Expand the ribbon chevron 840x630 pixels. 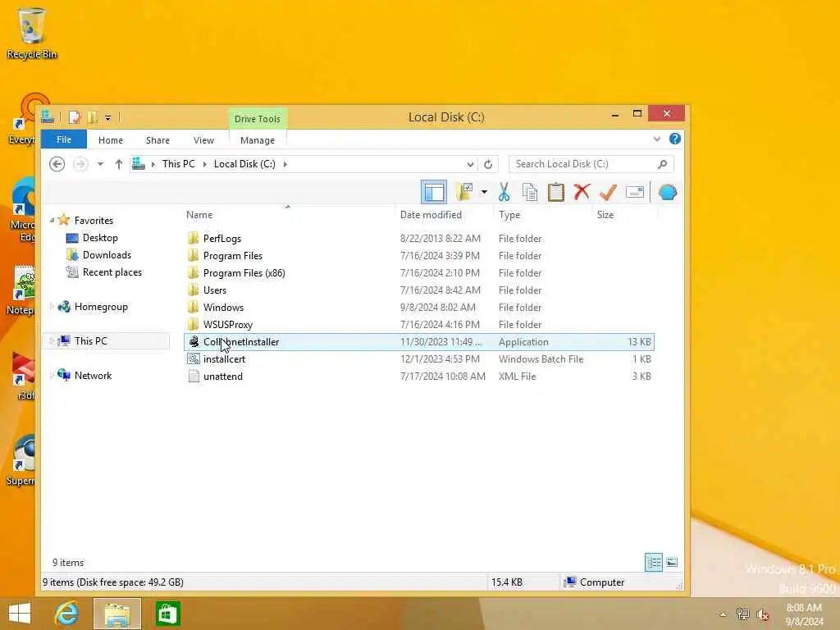tap(657, 139)
